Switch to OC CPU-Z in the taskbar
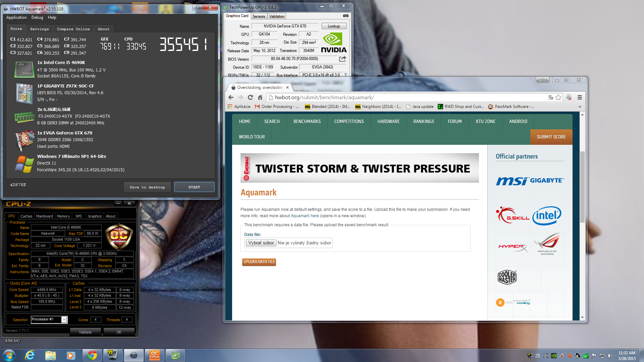644x362 pixels. pos(155,355)
